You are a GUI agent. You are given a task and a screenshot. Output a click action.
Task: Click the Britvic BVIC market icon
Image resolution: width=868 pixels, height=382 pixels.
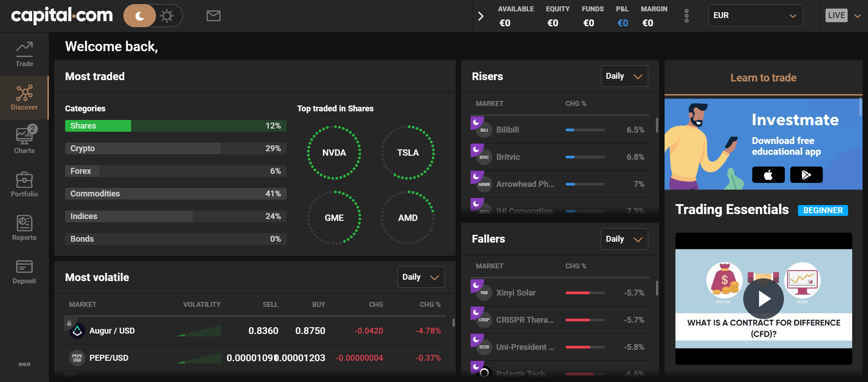tap(484, 157)
